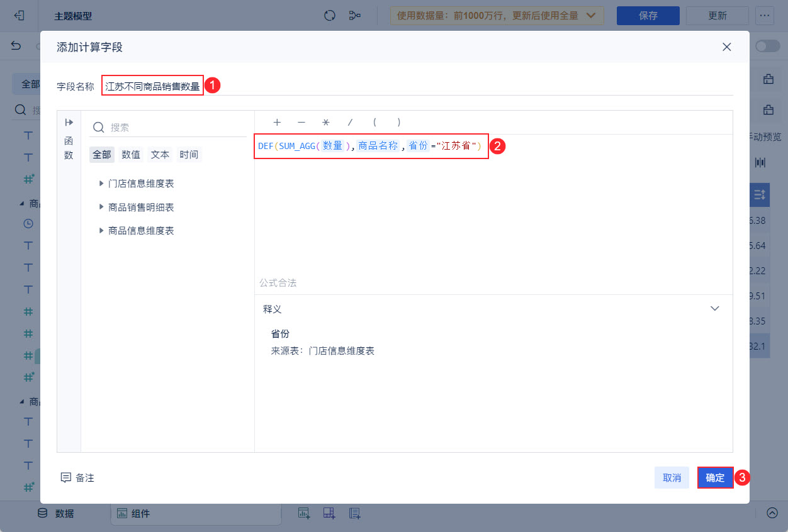Image resolution: width=788 pixels, height=532 pixels.
Task: Click the 备注 label
Action: point(85,478)
